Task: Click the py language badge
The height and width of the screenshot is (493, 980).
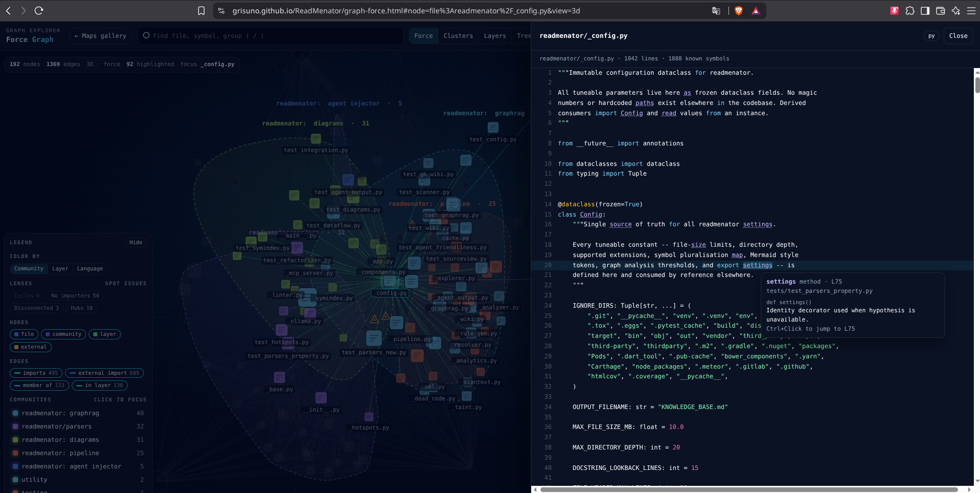Action: [x=931, y=36]
